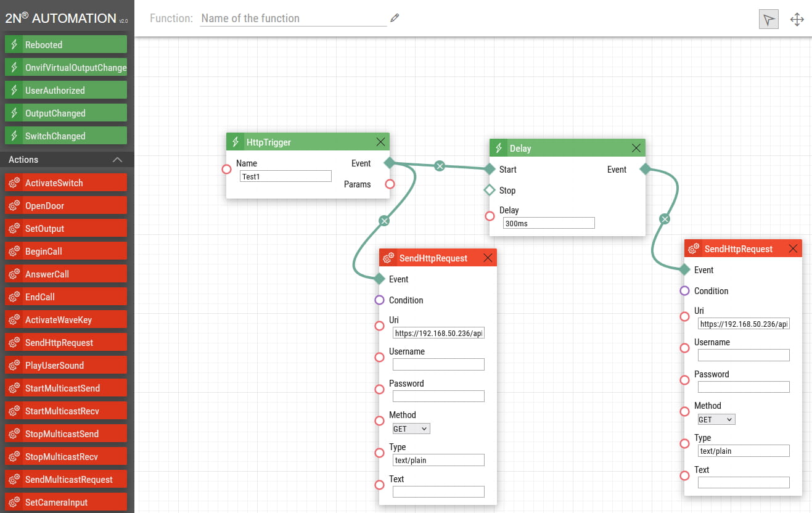Click Username field in left SendHttpRequest
The width and height of the screenshot is (812, 513).
coord(438,364)
